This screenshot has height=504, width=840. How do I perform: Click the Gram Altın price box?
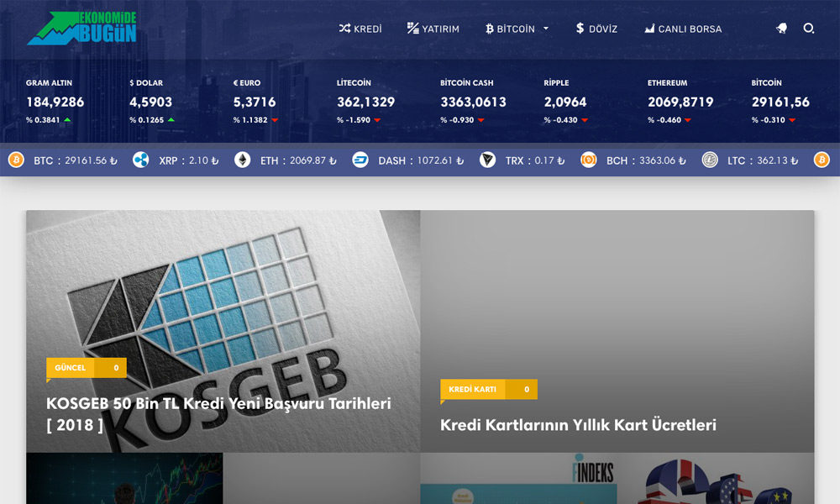coord(55,102)
